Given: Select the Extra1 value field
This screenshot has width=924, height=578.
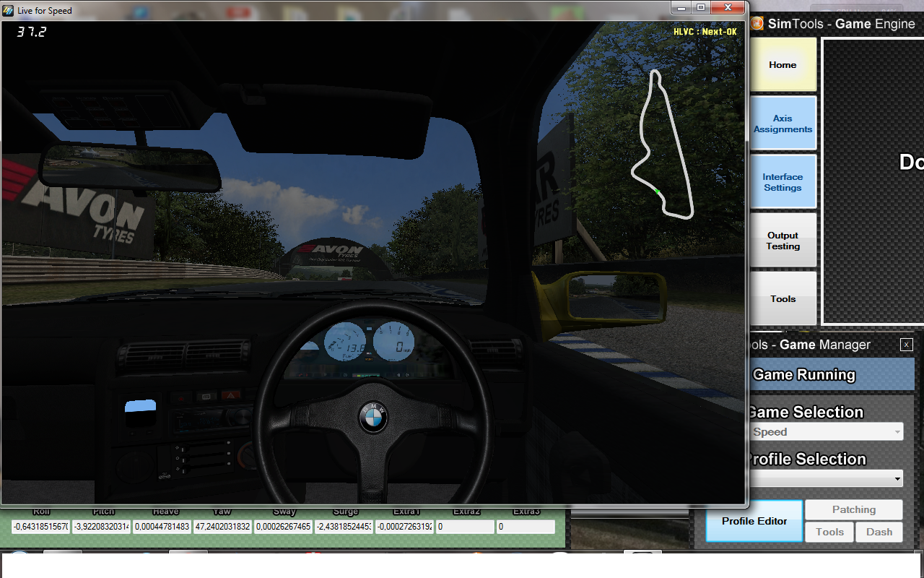Looking at the screenshot, I should tap(405, 527).
